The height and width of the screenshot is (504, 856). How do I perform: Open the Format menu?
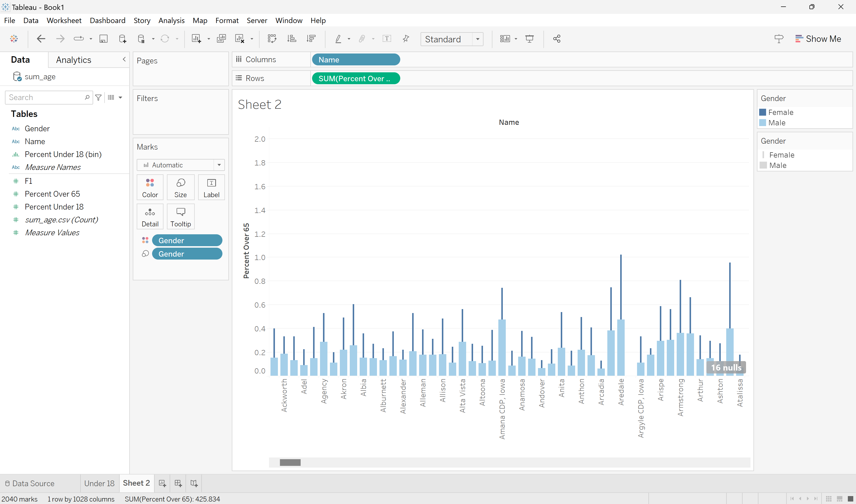(227, 20)
